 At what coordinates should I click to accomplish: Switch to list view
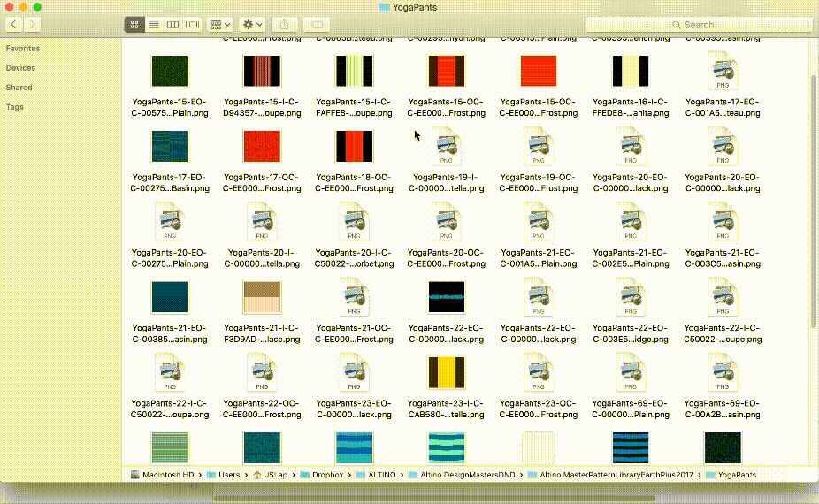(x=154, y=25)
